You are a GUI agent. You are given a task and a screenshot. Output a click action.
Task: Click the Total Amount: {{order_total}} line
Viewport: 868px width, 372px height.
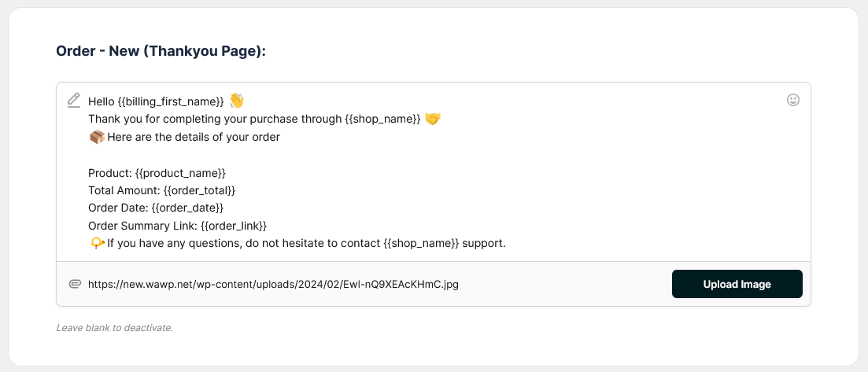(x=162, y=190)
